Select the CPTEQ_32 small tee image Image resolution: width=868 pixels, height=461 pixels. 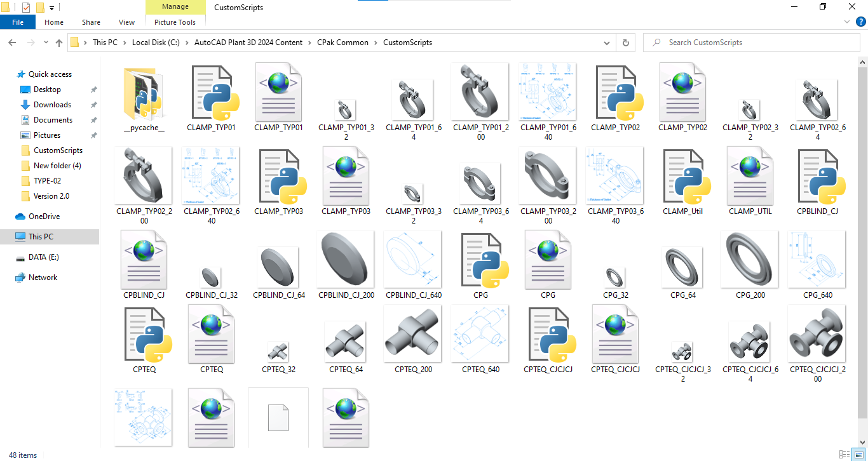point(279,352)
